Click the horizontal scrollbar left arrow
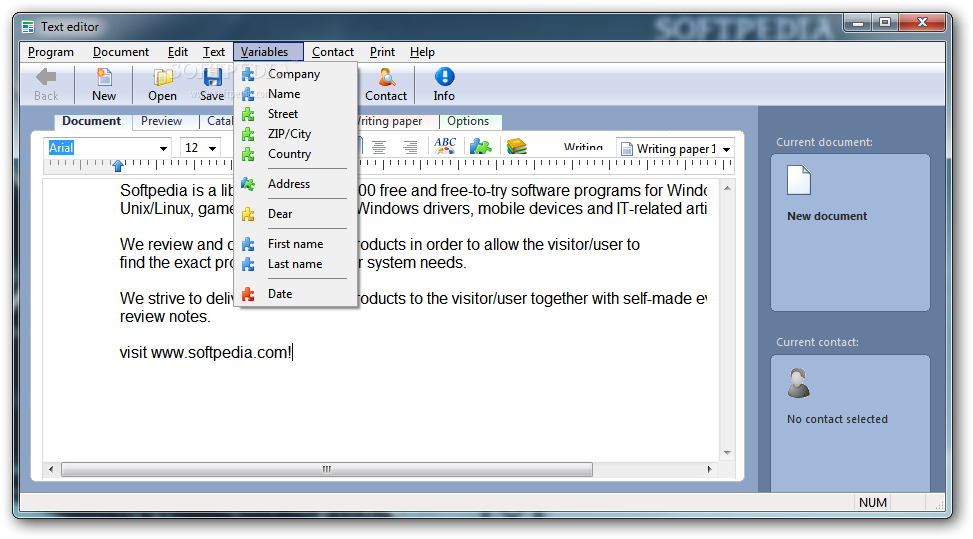The image size is (973, 539). (51, 470)
